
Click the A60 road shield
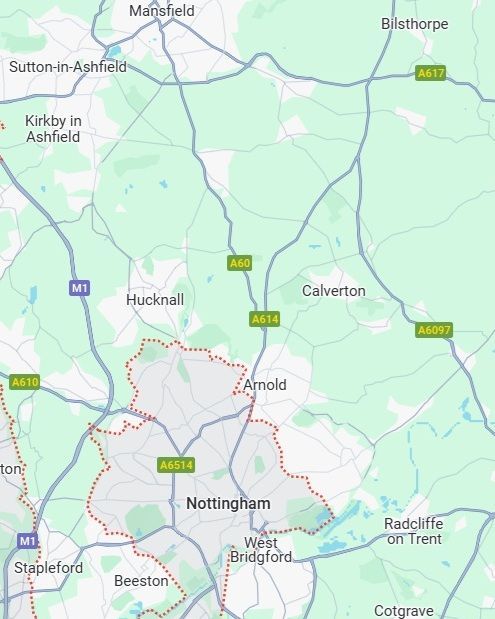pyautogui.click(x=240, y=263)
